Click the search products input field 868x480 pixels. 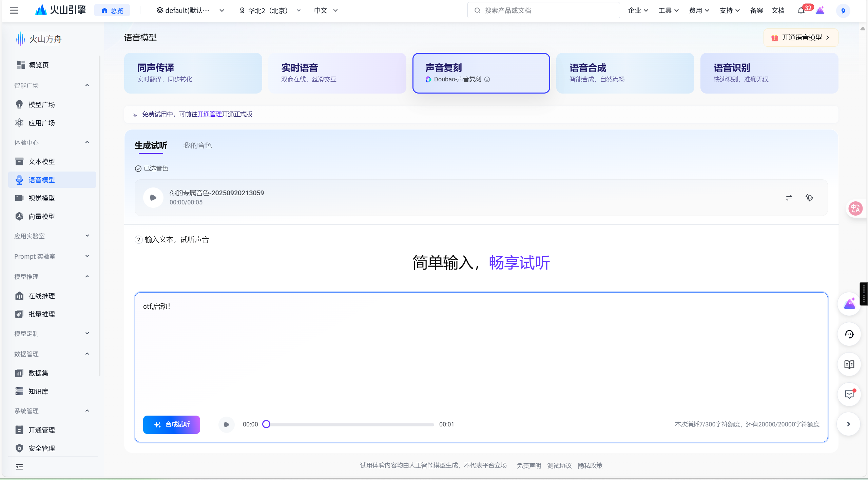[x=543, y=11]
